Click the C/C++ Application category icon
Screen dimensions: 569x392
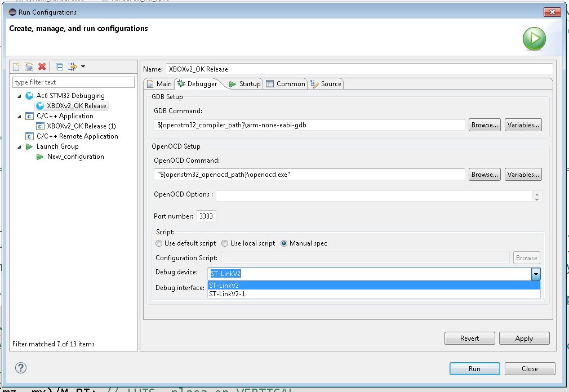point(29,116)
